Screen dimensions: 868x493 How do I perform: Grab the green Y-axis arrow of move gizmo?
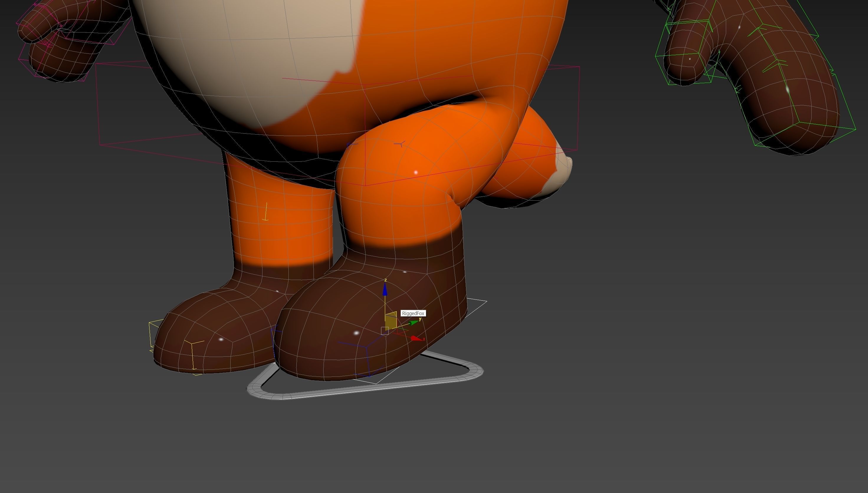[x=414, y=323]
